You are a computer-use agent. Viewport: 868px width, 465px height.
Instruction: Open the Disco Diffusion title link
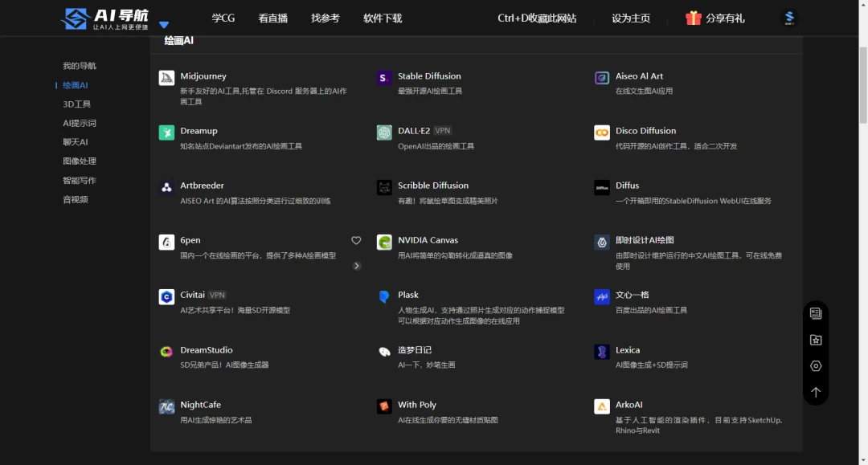pyautogui.click(x=645, y=131)
